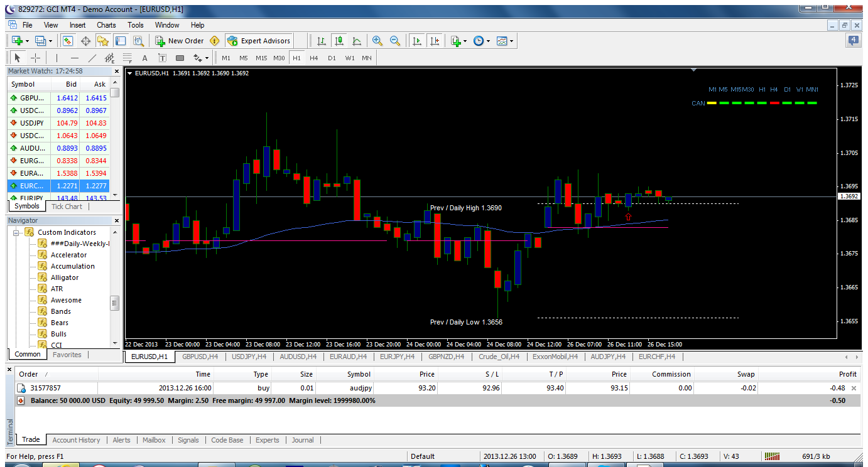Switch chart to line chart type
868x467 pixels.
[x=357, y=41]
